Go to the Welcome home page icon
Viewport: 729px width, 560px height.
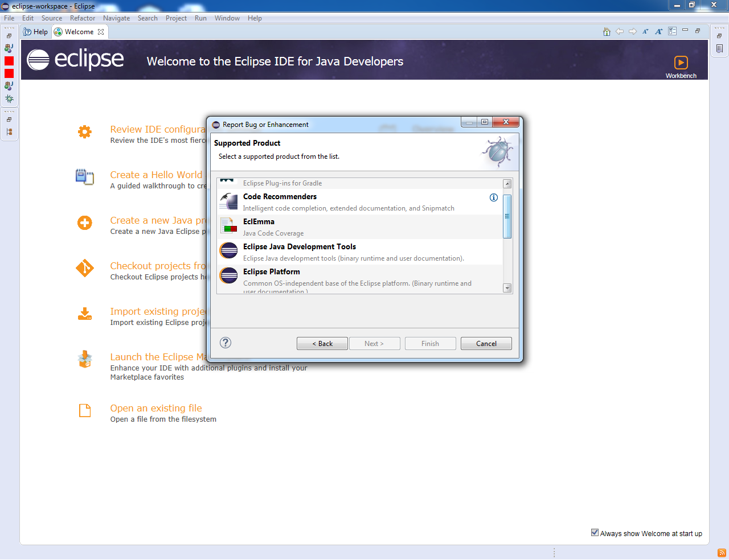[607, 32]
